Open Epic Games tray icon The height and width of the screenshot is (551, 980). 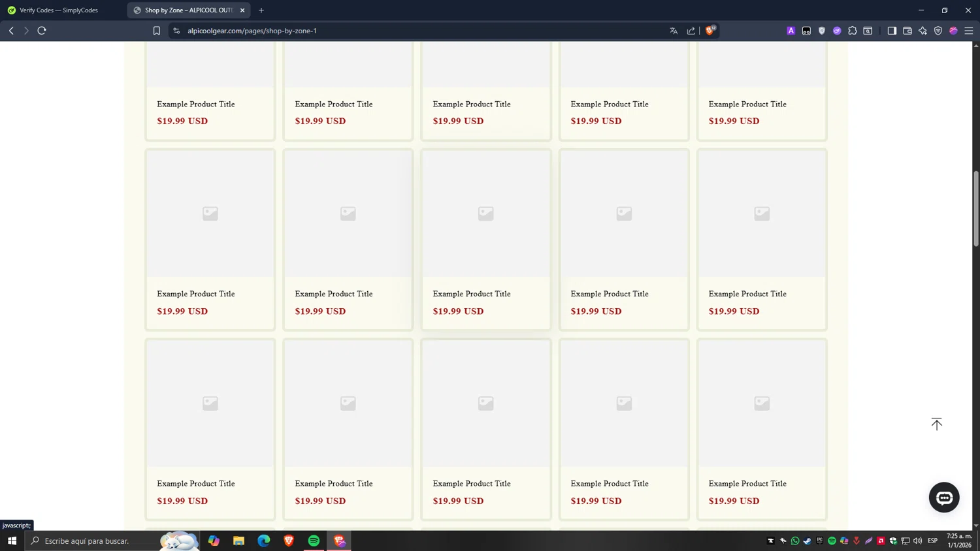(x=820, y=541)
